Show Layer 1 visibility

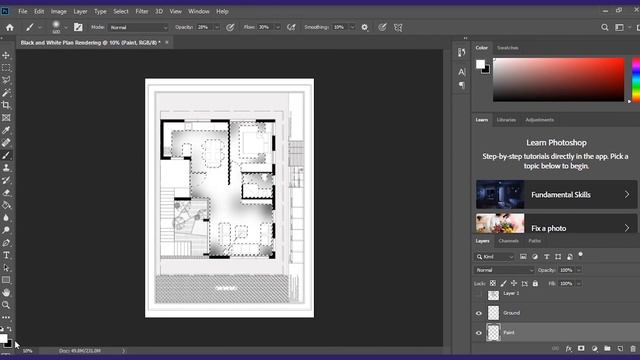pyautogui.click(x=479, y=294)
